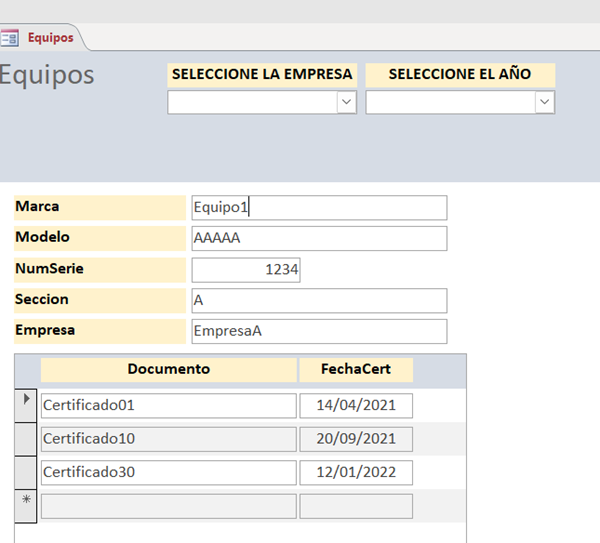The width and height of the screenshot is (600, 543).
Task: Focus the Empresa field with EmpresaA
Action: coord(318,332)
